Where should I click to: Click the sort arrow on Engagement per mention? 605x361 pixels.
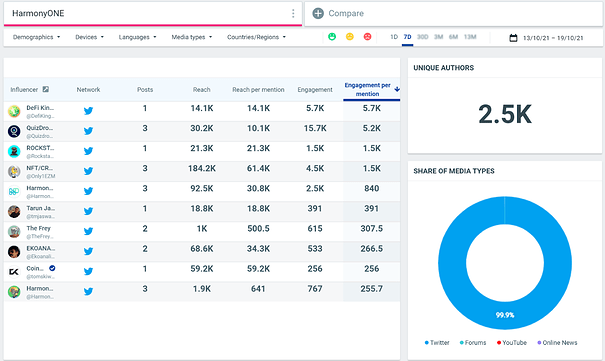397,89
